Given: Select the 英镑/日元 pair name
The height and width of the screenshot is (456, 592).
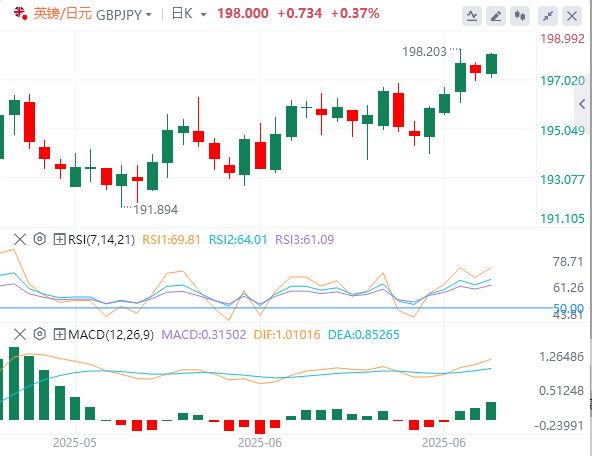Looking at the screenshot, I should pos(63,14).
